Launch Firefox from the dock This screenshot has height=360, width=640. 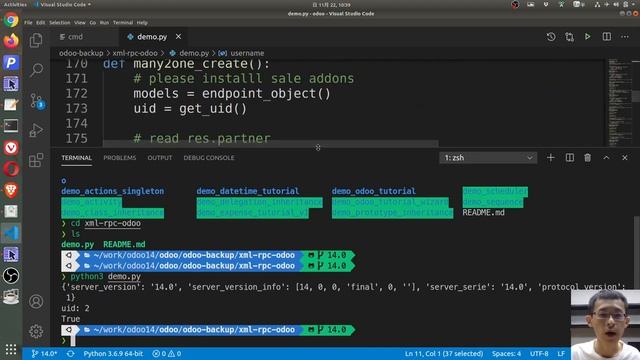[11, 41]
